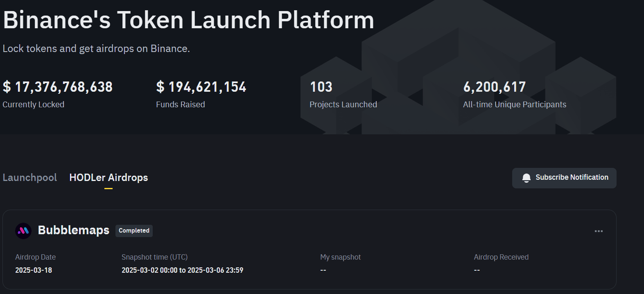Click the Snapshot time (UTC) label
Viewport: 644px width, 294px height.
(154, 257)
